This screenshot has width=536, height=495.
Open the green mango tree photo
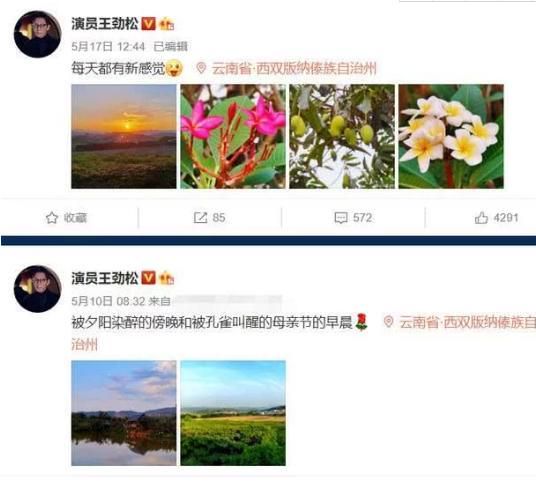pyautogui.click(x=342, y=136)
